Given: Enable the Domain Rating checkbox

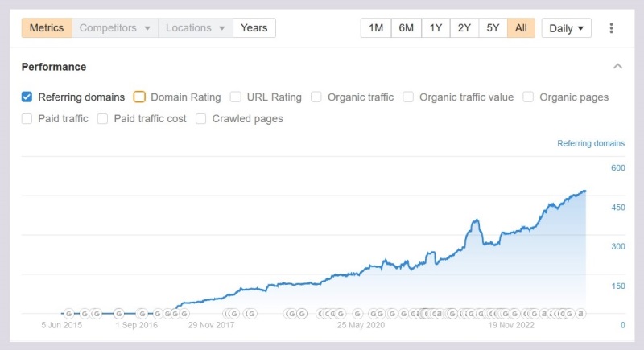Looking at the screenshot, I should click(140, 97).
